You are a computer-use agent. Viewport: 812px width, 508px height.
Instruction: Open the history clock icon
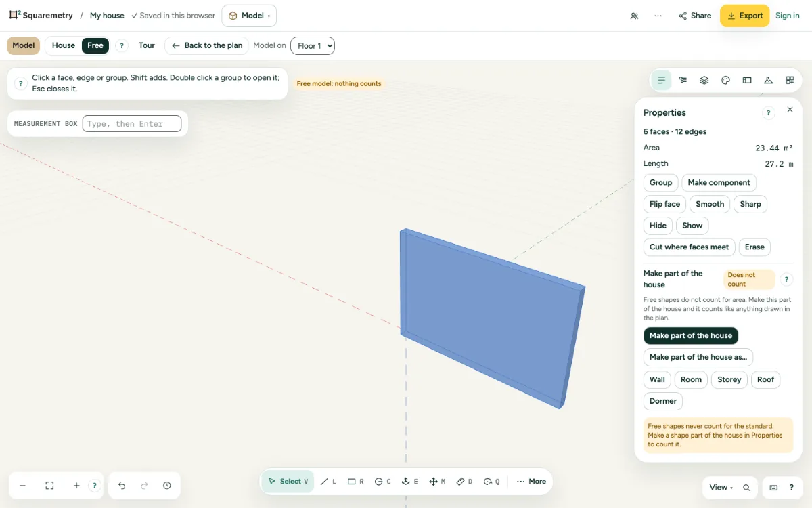[x=167, y=486]
